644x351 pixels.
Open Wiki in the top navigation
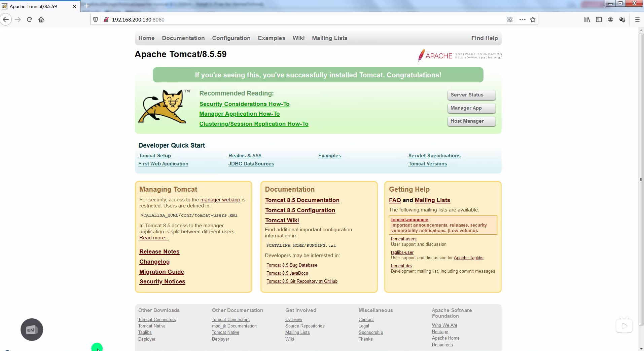pos(298,38)
